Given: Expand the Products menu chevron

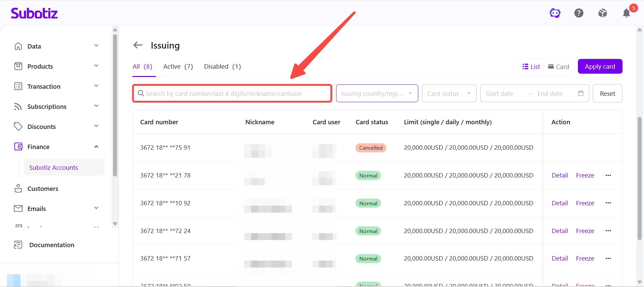Looking at the screenshot, I should pyautogui.click(x=96, y=66).
